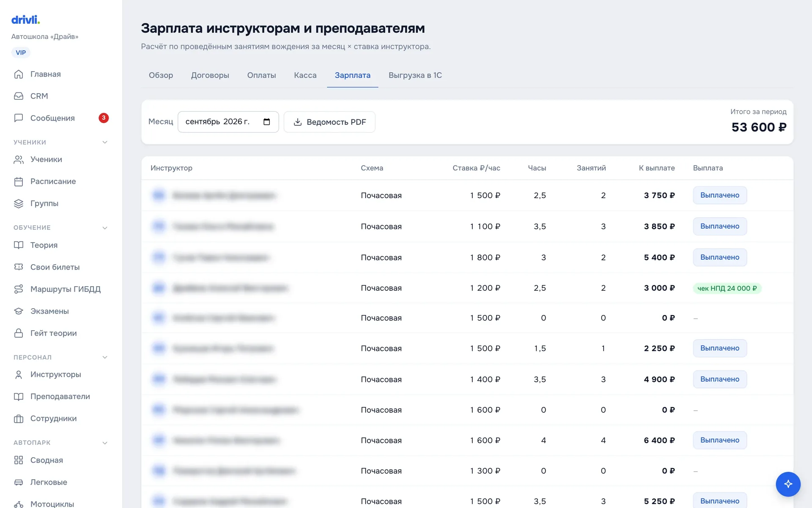The width and height of the screenshot is (812, 508).
Task: Collapse the АВТОПАРК sidebar section
Action: [105, 443]
